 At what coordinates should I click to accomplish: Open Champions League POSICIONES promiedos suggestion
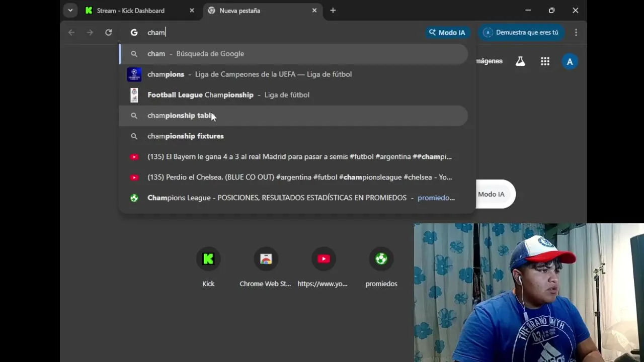pos(293,198)
